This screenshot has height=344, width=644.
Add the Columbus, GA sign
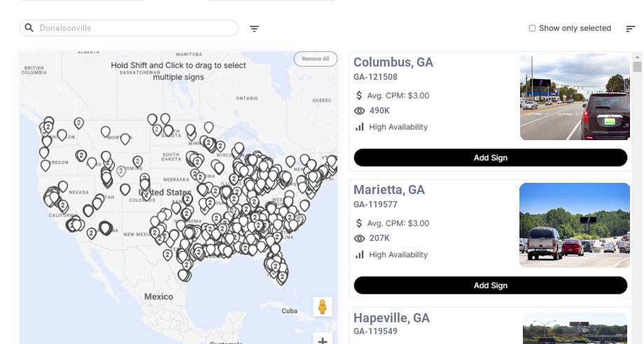[490, 158]
